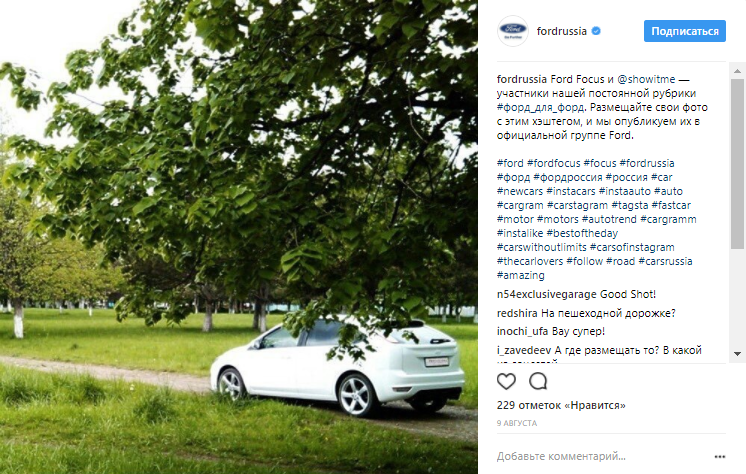Open the three-dot more options menu

click(x=720, y=456)
